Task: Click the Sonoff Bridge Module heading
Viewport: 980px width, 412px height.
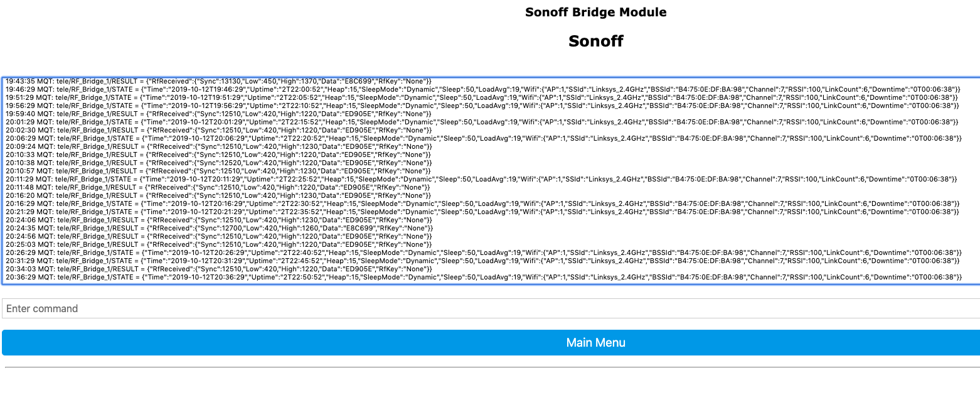Action: pos(595,12)
